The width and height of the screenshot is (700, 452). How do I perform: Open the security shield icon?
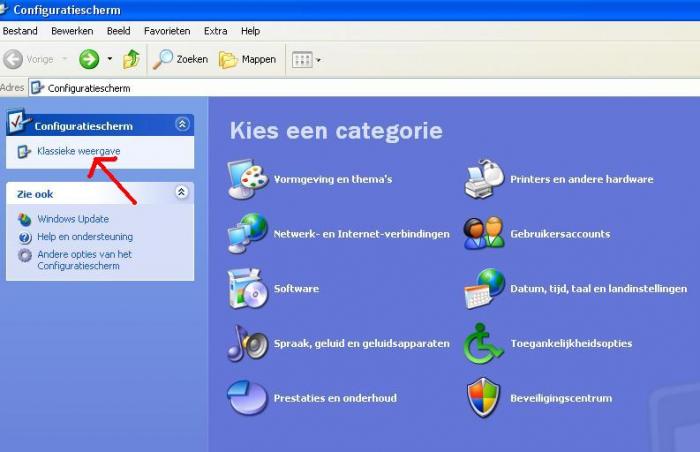483,398
